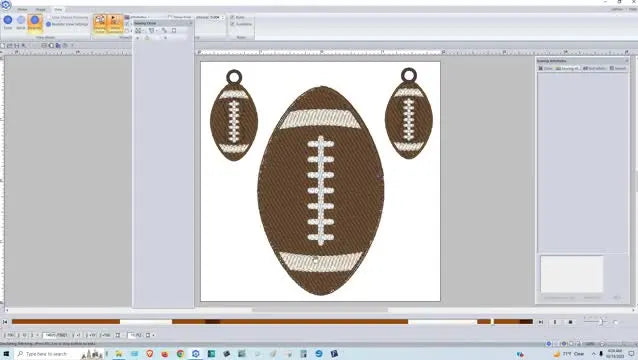Step back 100 stitches in simulator
Viewport: 638px width, 360px height.
(10, 335)
